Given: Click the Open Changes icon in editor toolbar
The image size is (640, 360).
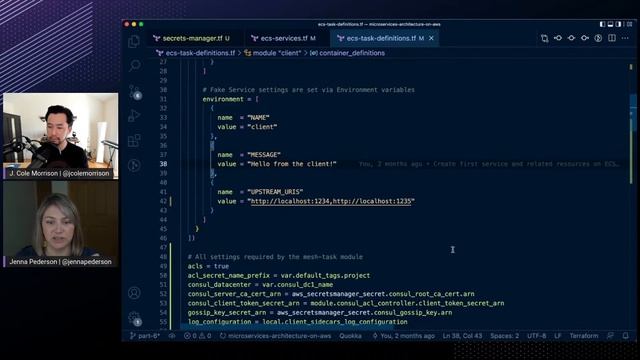Looking at the screenshot, I should pyautogui.click(x=544, y=38).
